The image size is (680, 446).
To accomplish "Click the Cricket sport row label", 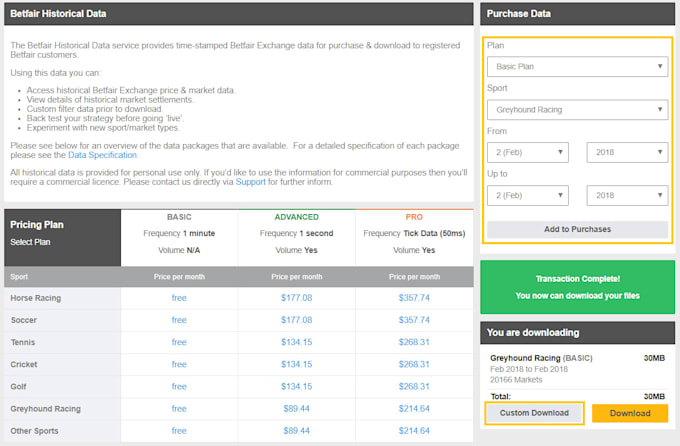I will (x=24, y=364).
